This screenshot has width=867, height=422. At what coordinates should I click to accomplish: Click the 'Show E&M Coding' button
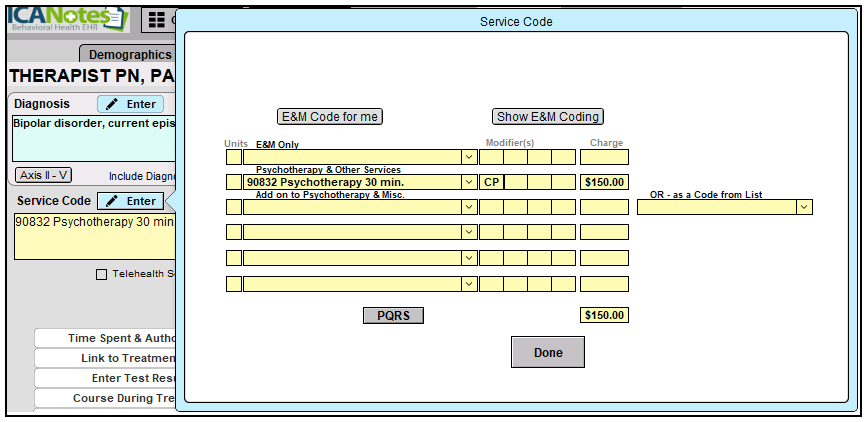click(x=548, y=117)
